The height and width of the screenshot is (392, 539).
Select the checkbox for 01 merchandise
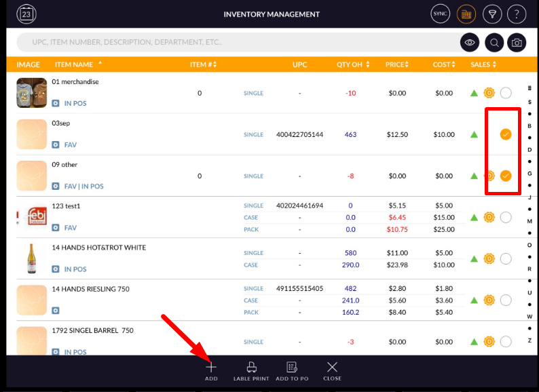[506, 93]
